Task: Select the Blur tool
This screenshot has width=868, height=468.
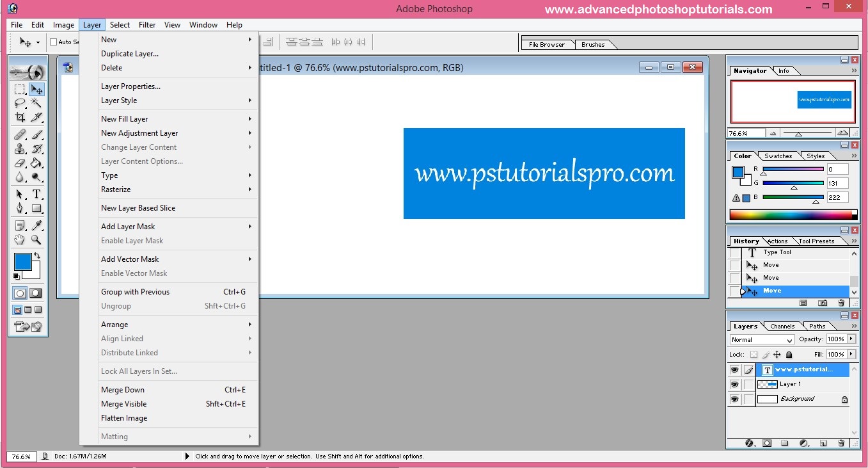Action: pos(20,177)
